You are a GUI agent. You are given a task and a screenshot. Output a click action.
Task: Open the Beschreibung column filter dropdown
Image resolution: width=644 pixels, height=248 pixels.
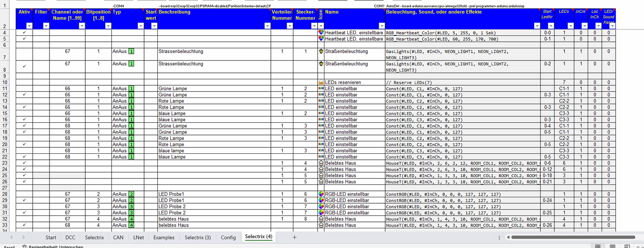[267, 26]
